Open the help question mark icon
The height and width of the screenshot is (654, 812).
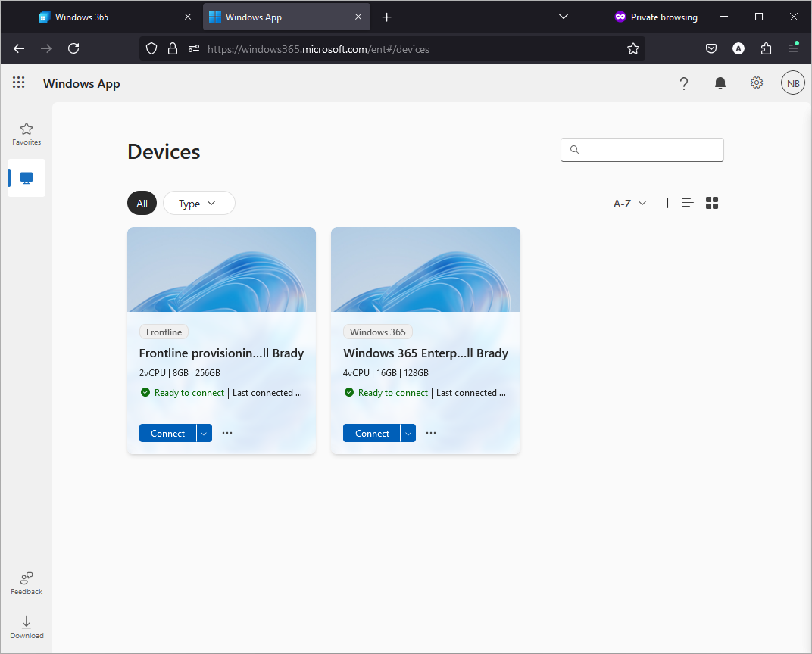[683, 83]
